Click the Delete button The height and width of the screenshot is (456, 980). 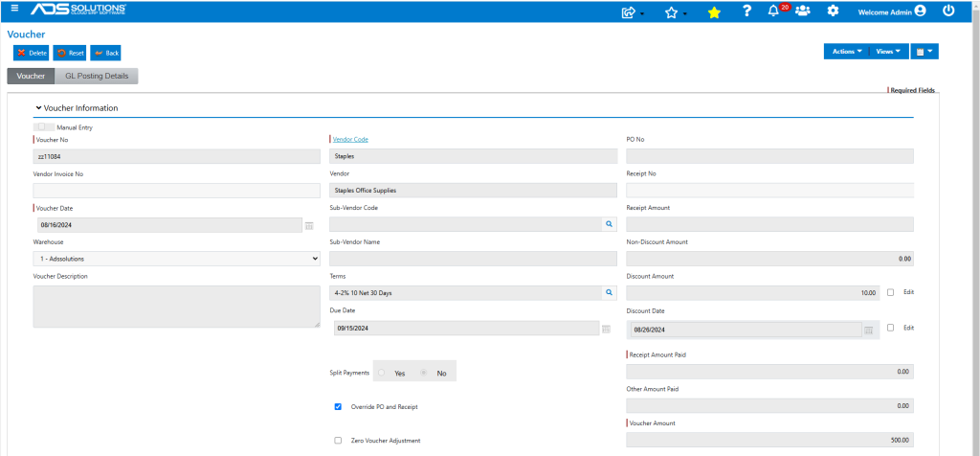[32, 54]
